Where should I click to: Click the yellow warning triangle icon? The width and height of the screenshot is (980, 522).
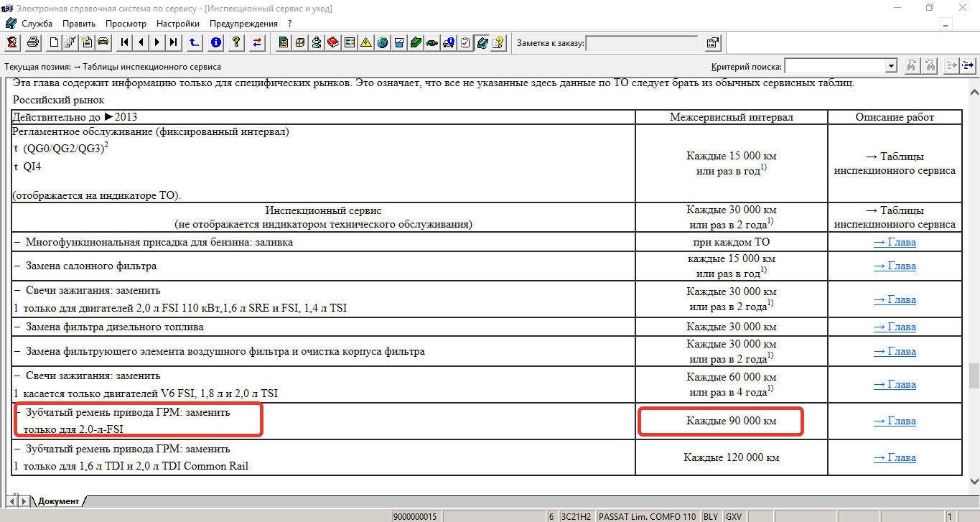click(365, 42)
